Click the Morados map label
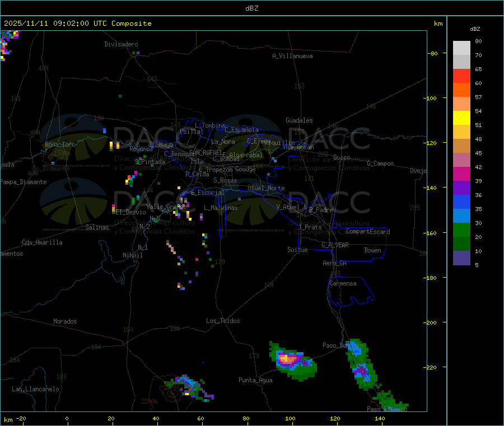504x426 pixels. [x=66, y=321]
